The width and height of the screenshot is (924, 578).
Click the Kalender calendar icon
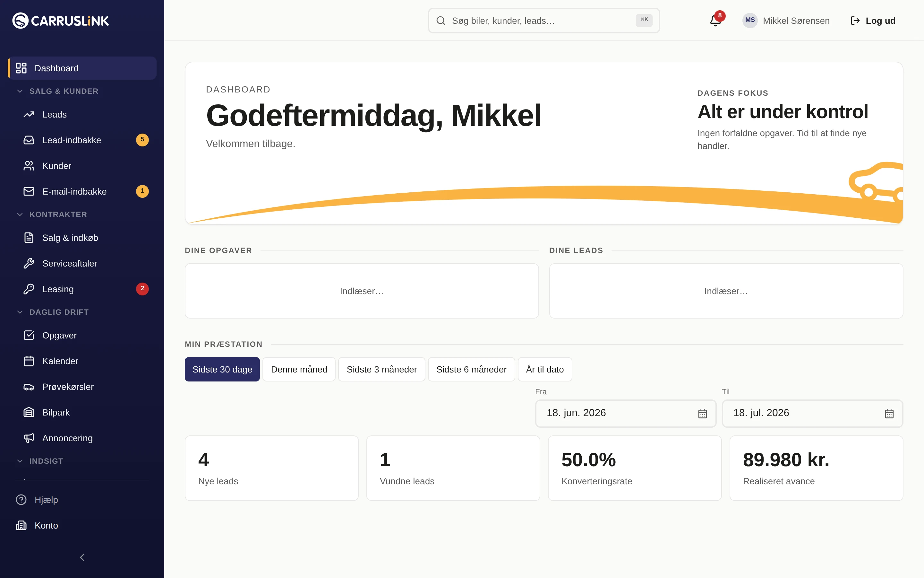(29, 361)
